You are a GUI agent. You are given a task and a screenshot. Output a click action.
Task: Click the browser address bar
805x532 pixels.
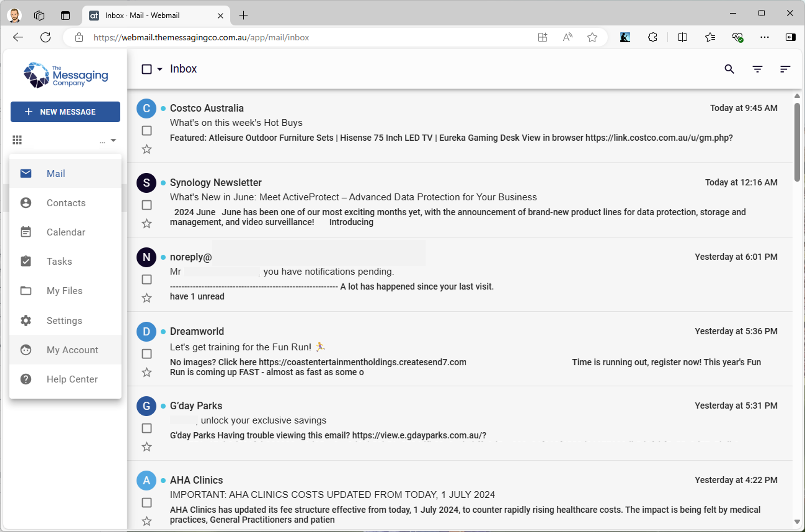tap(204, 37)
